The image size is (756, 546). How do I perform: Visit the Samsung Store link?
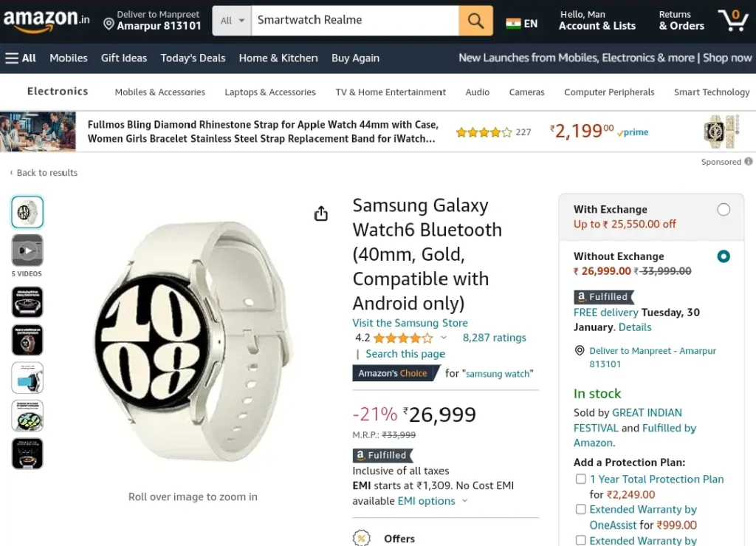[x=410, y=323]
